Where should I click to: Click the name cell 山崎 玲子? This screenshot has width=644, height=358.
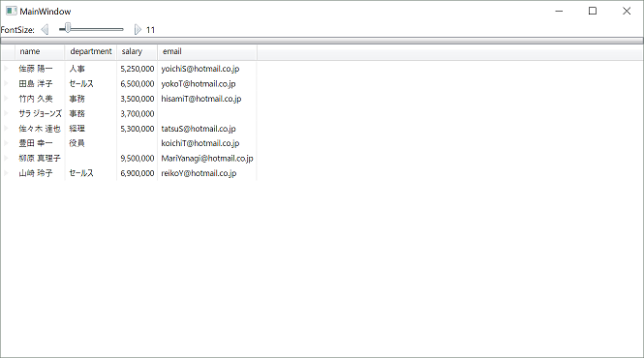pyautogui.click(x=40, y=173)
